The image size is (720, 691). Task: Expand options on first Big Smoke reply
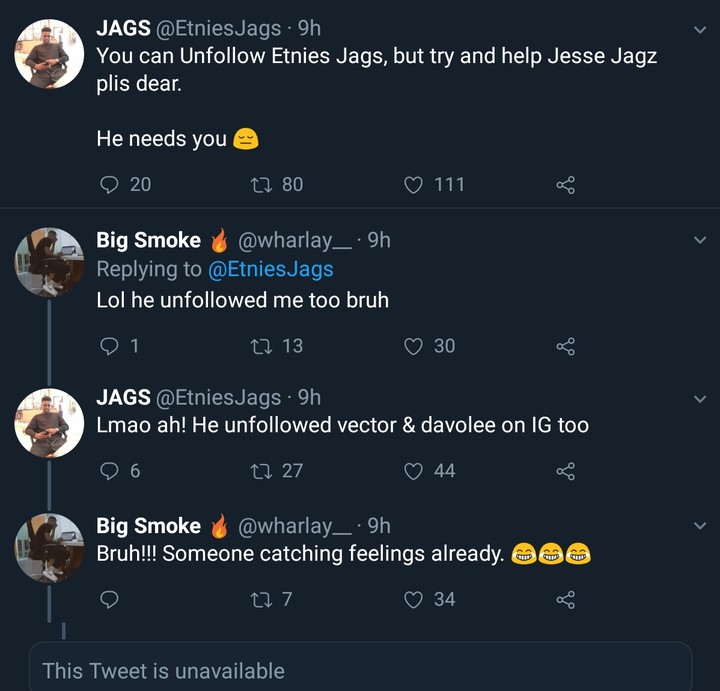(x=700, y=240)
